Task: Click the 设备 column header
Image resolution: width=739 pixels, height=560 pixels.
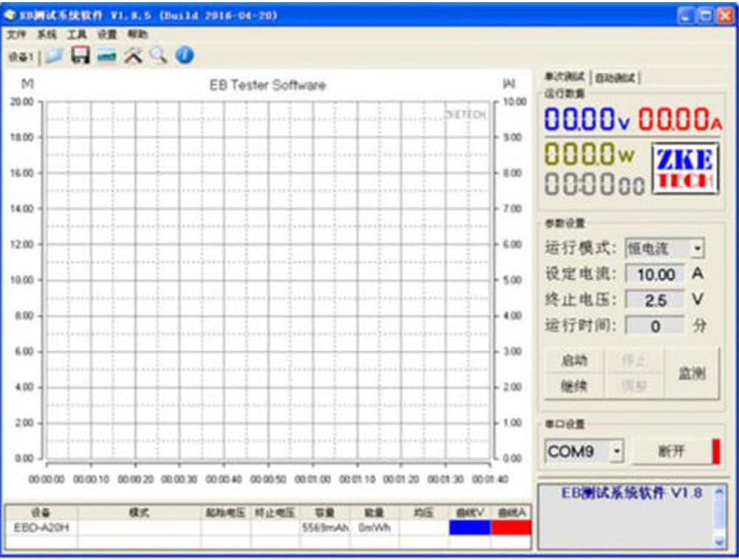Action: [41, 513]
